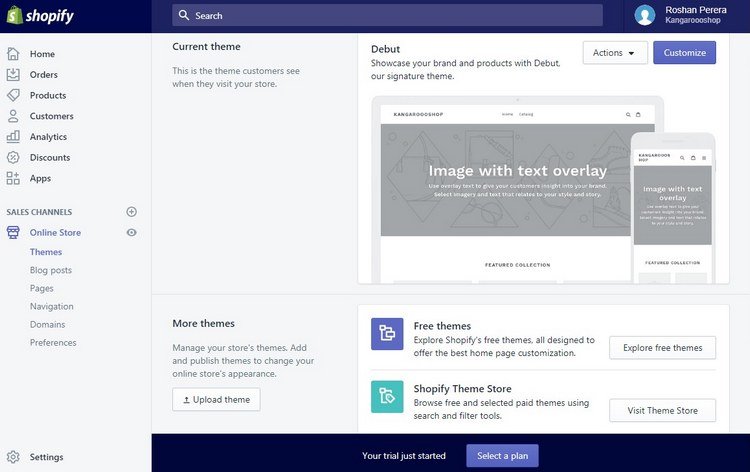Open Discounts section
This screenshot has height=472, width=750.
click(x=50, y=157)
